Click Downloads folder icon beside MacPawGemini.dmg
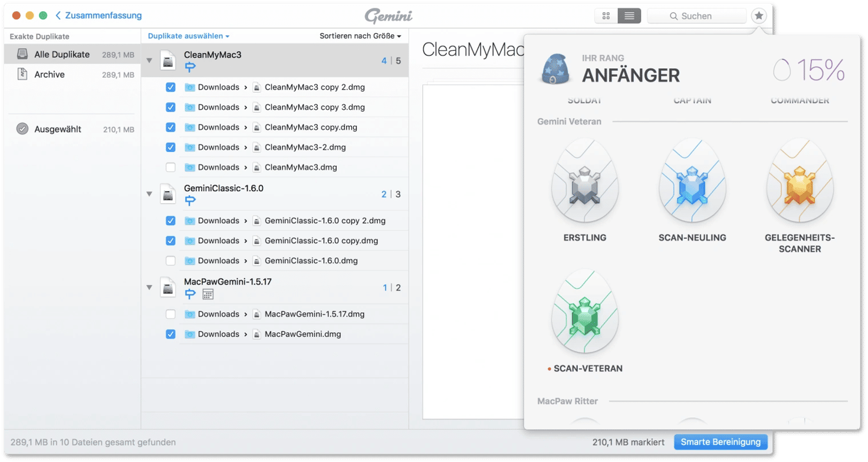 [x=189, y=334]
